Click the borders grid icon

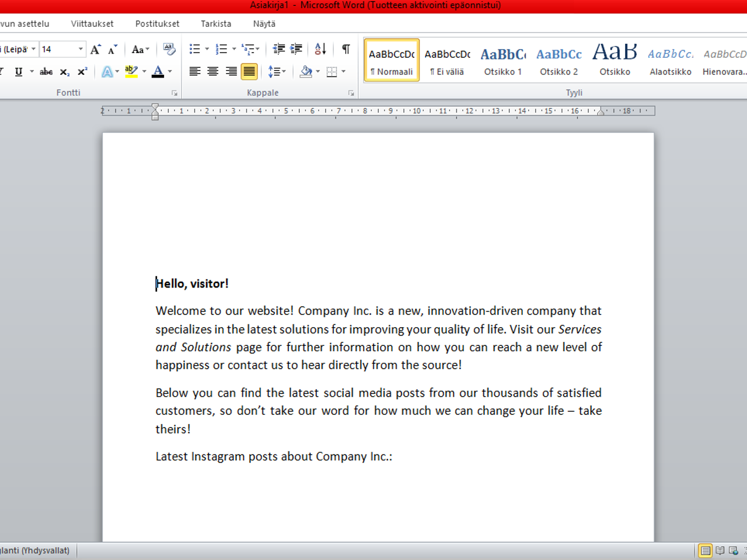[331, 72]
